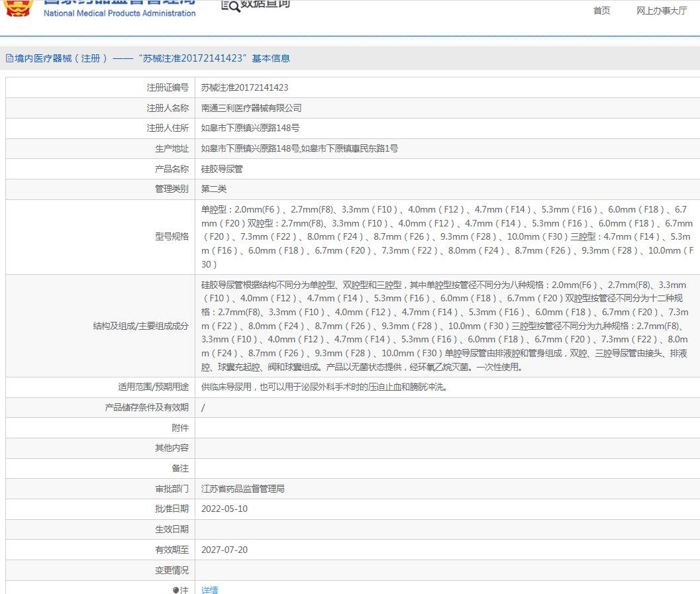The width and height of the screenshot is (700, 594).
Task: Click the 其他内容 row label
Action: click(172, 448)
